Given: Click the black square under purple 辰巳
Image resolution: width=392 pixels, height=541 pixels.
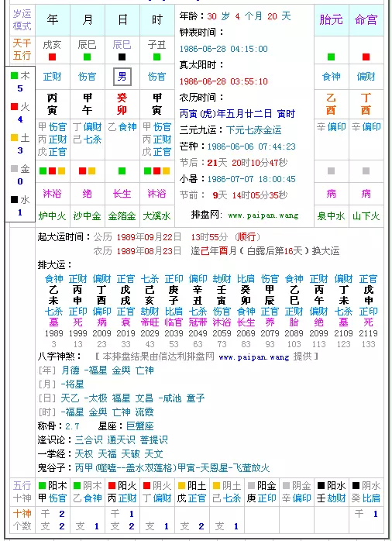Looking at the screenshot, I should (122, 57).
